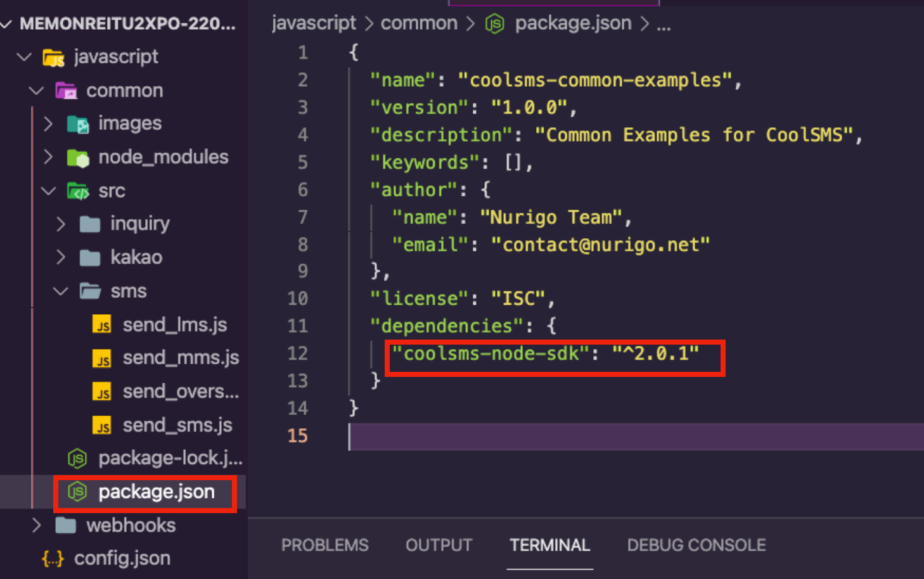The width and height of the screenshot is (924, 579).
Task: Select the node_modules folder label
Action: (x=164, y=157)
